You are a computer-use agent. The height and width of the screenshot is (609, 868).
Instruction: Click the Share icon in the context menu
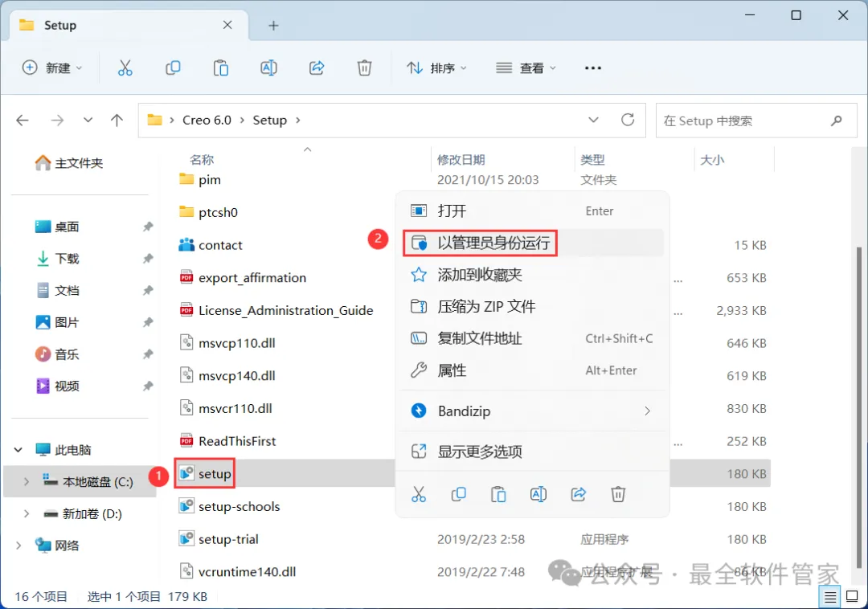pos(579,494)
